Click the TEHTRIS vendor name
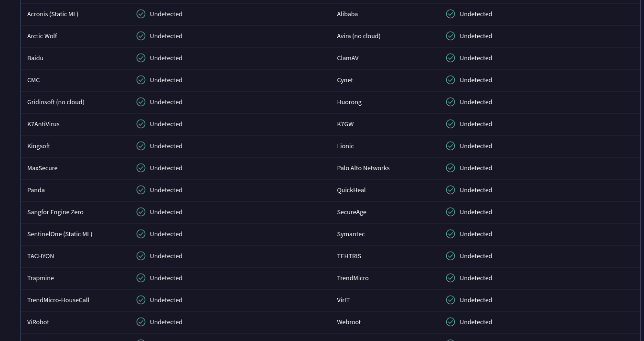The height and width of the screenshot is (341, 644). (x=349, y=256)
